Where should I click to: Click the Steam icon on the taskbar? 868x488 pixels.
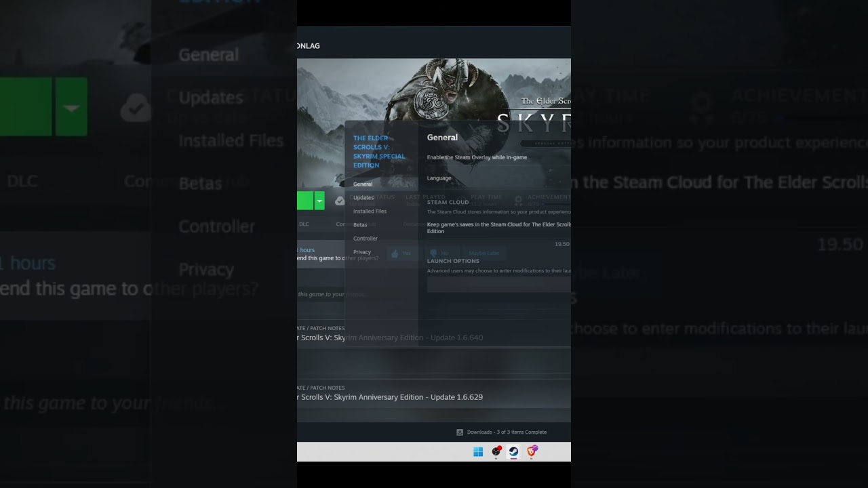coord(514,452)
